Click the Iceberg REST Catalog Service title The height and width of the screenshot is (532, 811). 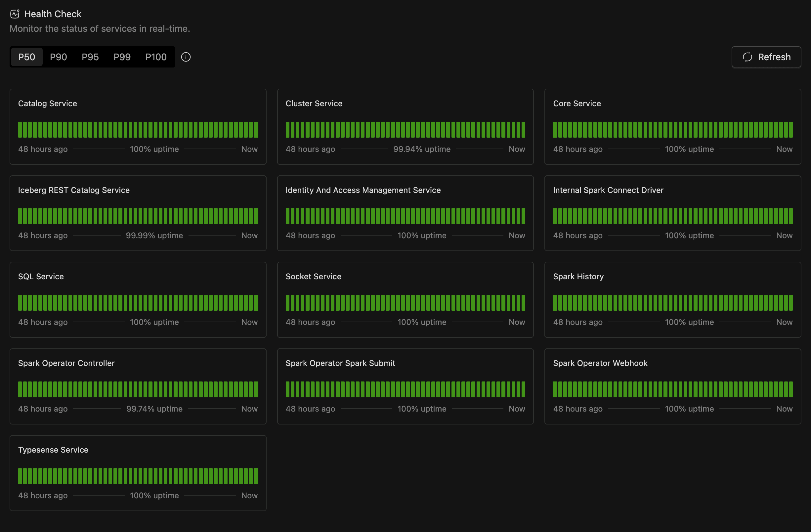tap(74, 190)
